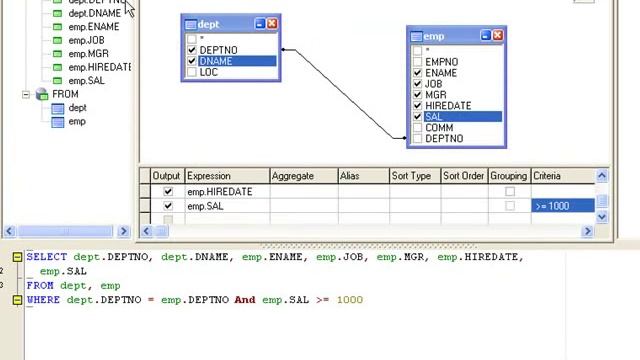Click the FROM clause database icon
The image size is (640, 360).
42,94
